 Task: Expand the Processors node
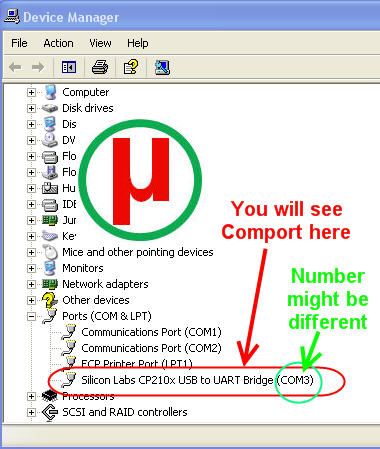[31, 396]
